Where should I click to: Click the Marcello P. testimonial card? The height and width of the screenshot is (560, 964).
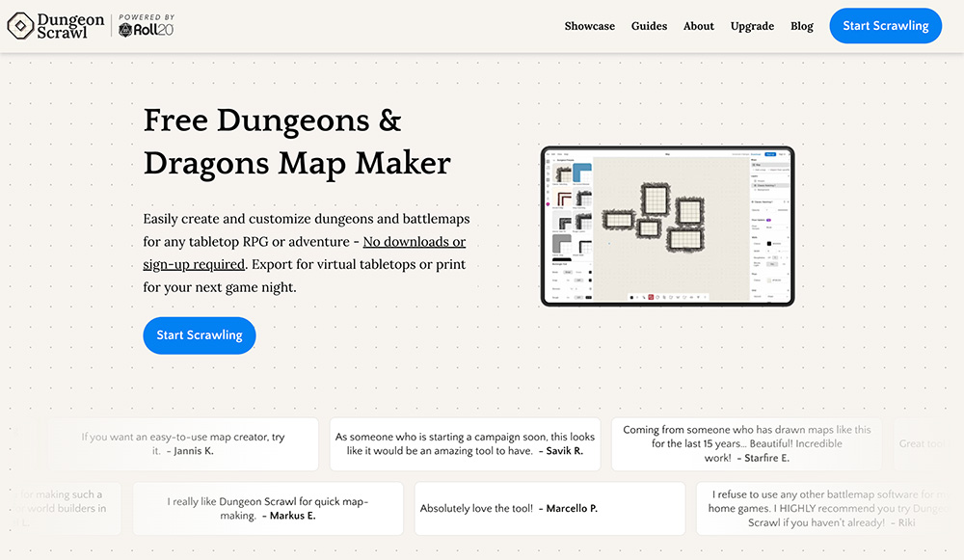pos(549,508)
